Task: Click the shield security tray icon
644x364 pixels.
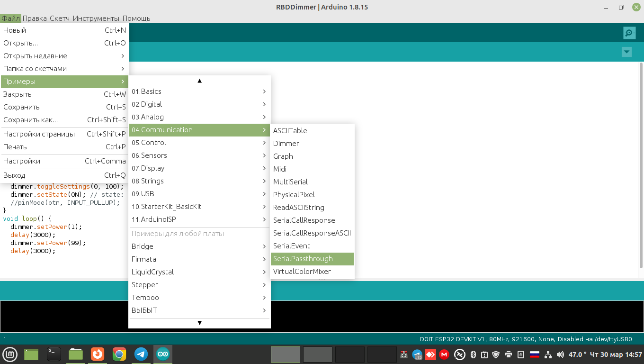Action: point(496,354)
